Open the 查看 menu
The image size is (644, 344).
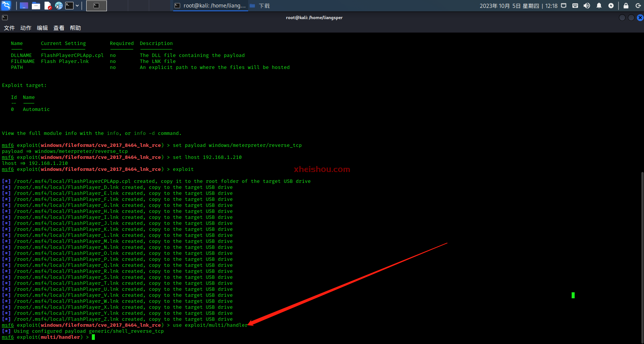click(x=59, y=28)
